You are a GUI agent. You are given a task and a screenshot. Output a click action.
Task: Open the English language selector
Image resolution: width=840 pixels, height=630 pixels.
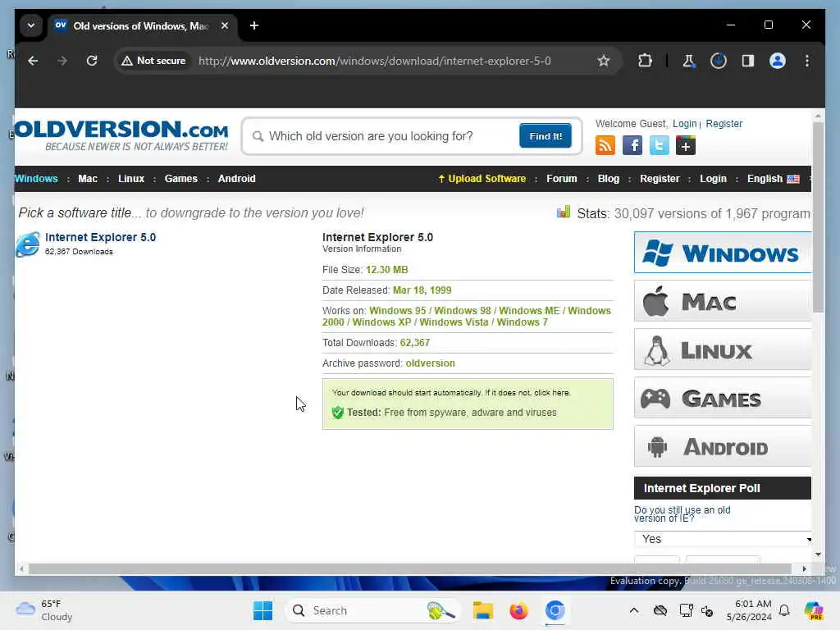[773, 179]
